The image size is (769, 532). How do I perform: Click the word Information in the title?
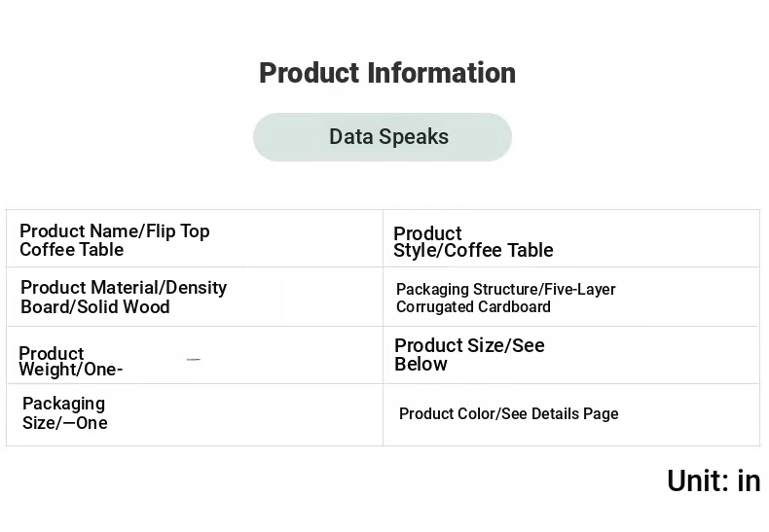point(441,73)
